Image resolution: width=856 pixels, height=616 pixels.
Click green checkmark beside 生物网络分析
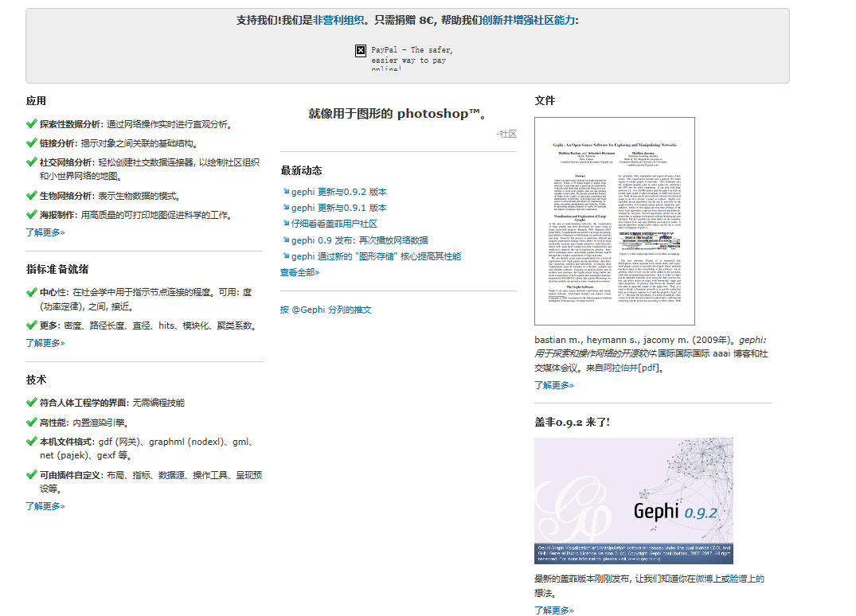pos(31,195)
